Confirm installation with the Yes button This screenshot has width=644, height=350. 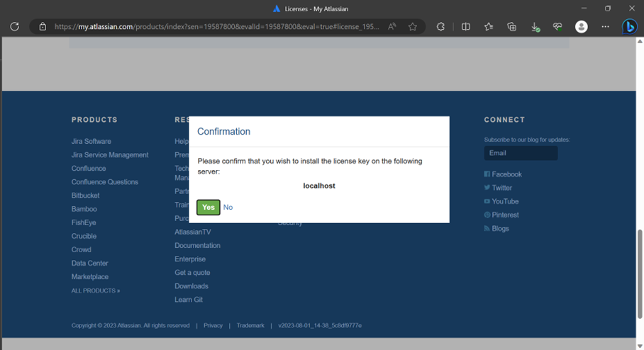[209, 207]
